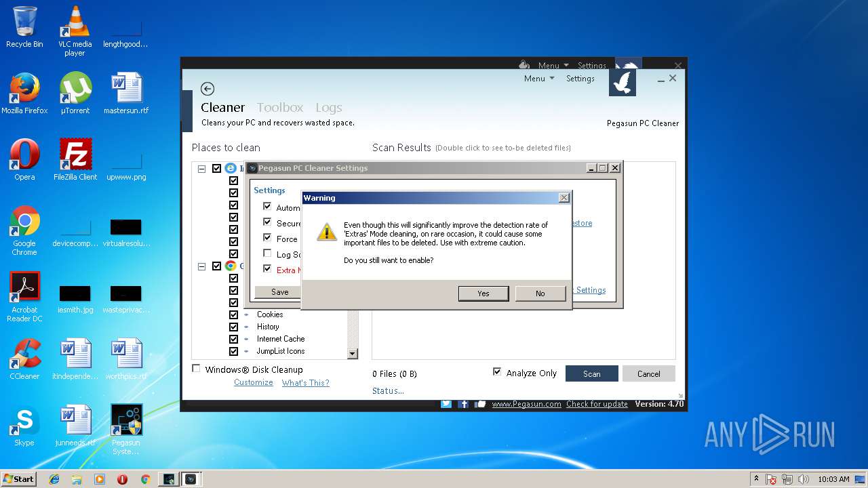The image size is (868, 488).
Task: Collapse the Google Chrome tree group
Action: (201, 266)
